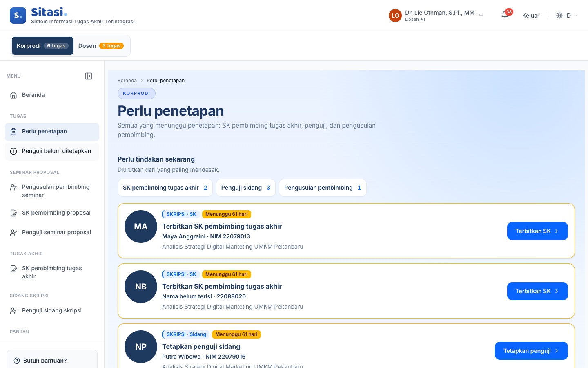Filter by Pengusulan pembimbing
588x368 pixels.
(323, 188)
